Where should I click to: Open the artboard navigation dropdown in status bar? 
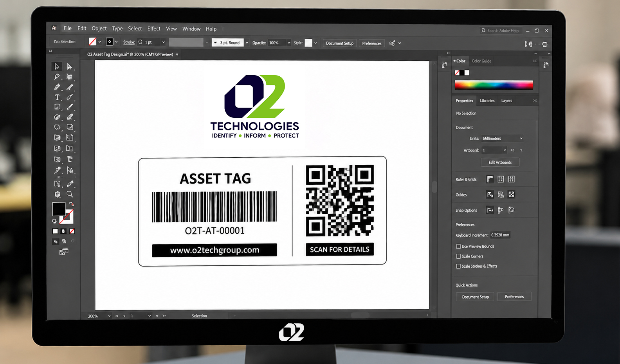point(150,316)
